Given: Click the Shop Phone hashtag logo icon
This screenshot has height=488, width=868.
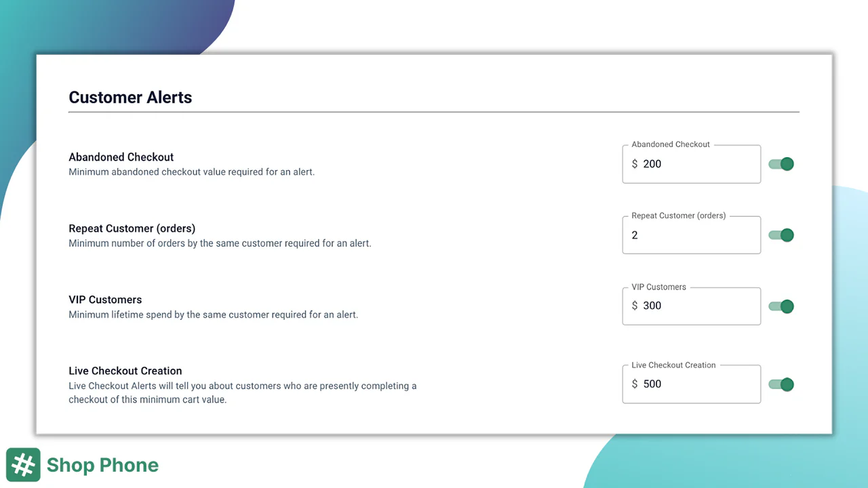Looking at the screenshot, I should (x=23, y=465).
